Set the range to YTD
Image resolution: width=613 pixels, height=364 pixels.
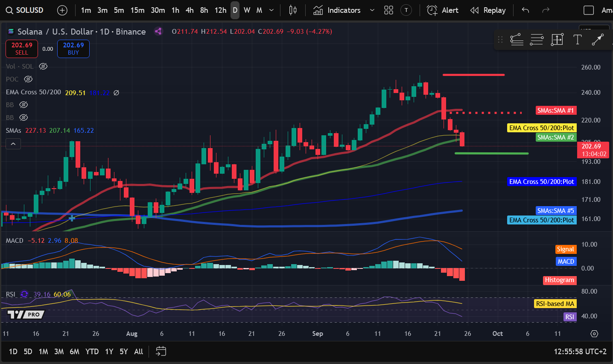click(92, 352)
